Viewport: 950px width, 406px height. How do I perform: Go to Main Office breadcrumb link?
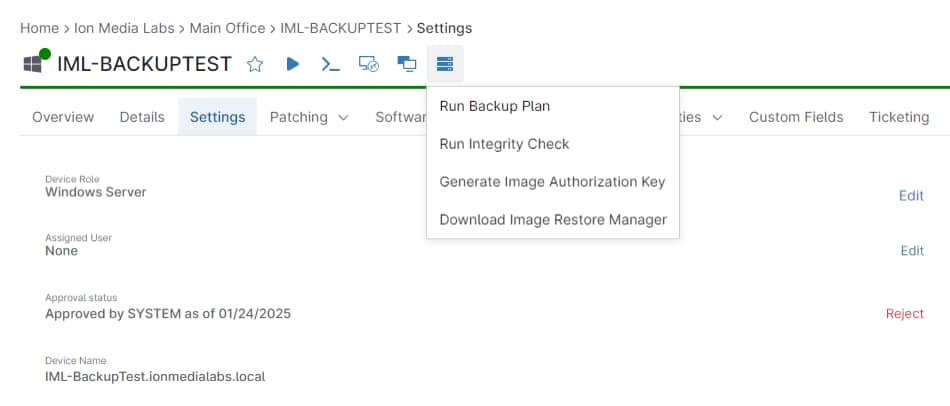tap(227, 28)
